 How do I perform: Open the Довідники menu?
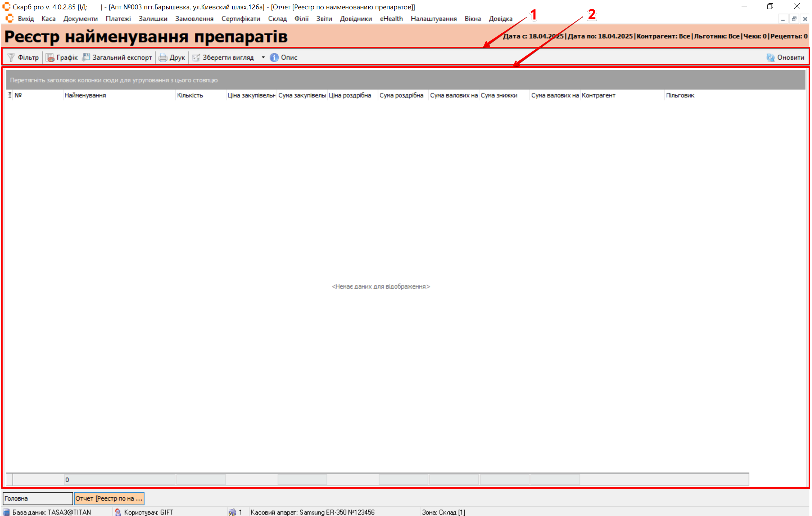[356, 19]
